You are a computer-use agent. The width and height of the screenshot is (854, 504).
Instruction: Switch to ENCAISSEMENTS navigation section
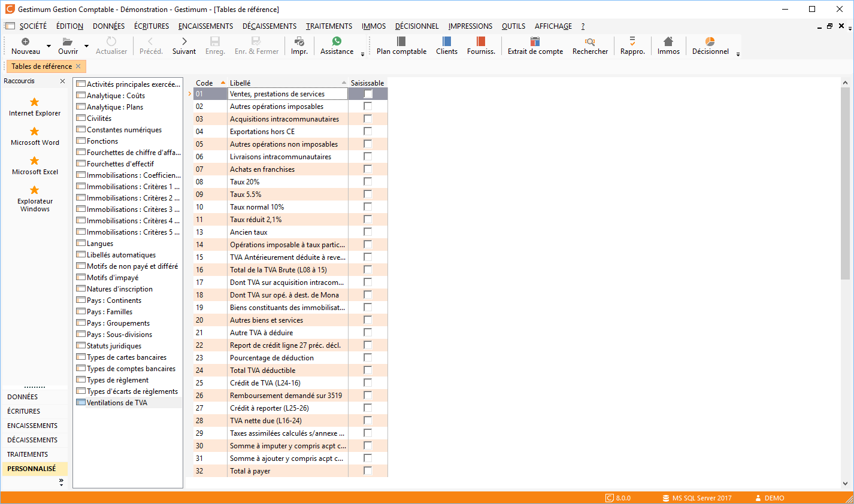(35, 426)
